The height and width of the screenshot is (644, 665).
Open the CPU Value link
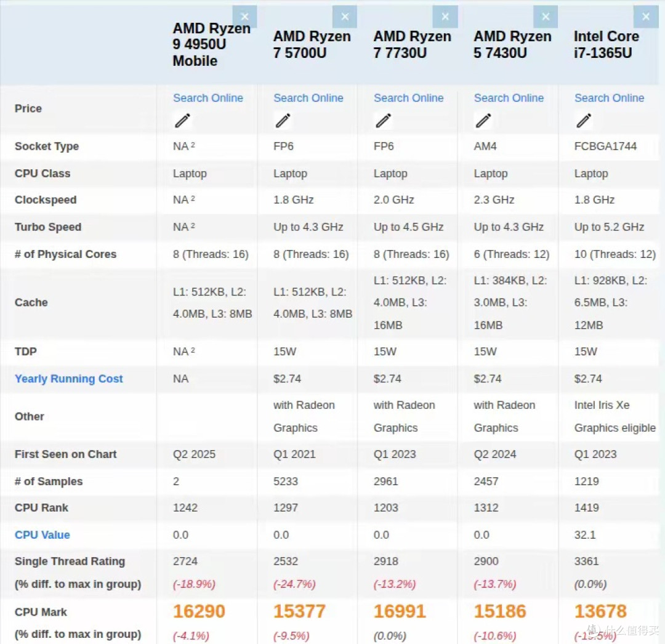coord(42,534)
